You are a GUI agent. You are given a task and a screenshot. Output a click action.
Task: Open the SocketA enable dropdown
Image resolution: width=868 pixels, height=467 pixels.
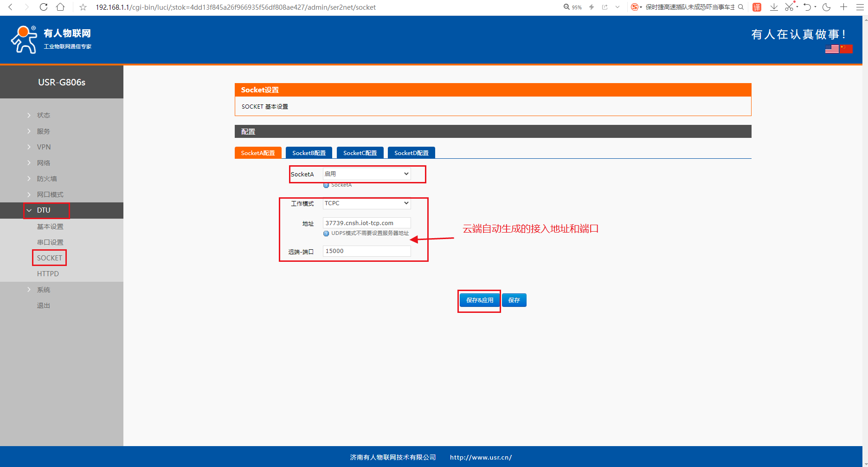coord(366,174)
